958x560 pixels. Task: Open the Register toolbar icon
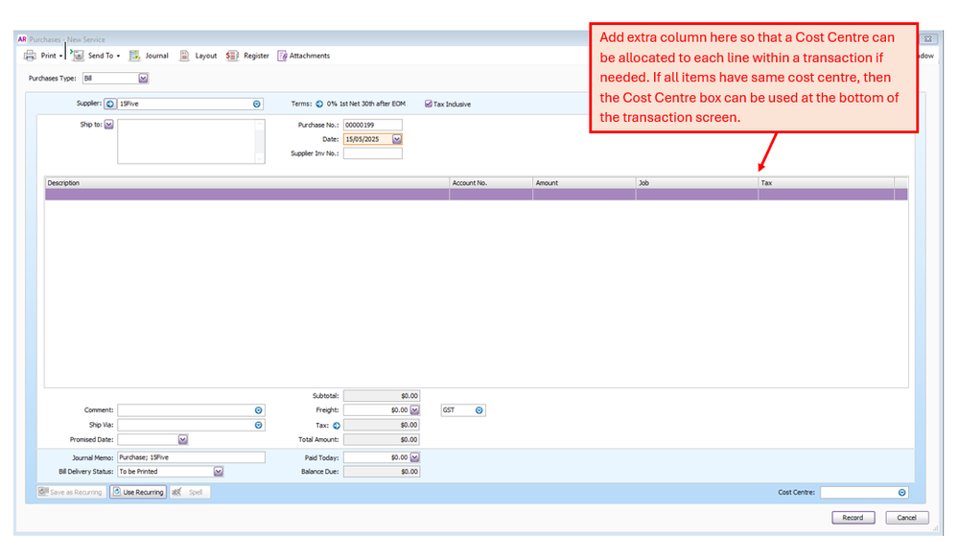pos(232,56)
